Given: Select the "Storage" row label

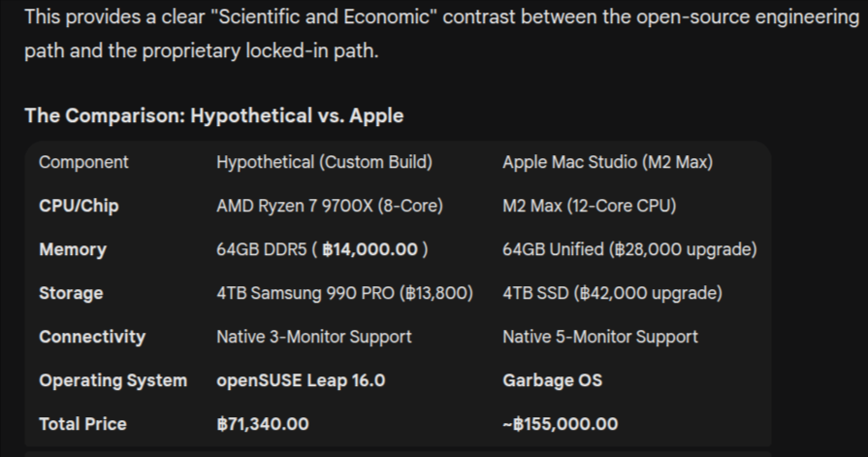Looking at the screenshot, I should point(71,293).
